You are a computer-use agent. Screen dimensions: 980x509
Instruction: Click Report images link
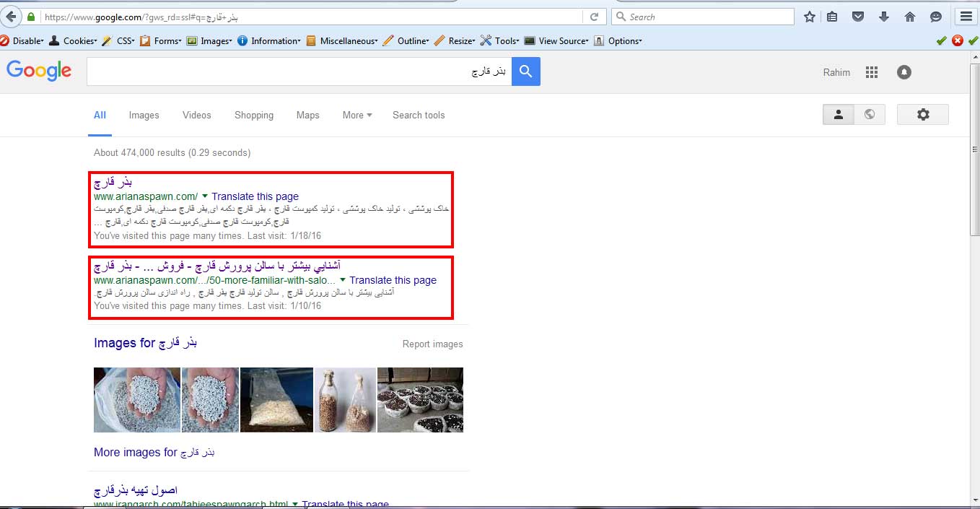[x=433, y=344]
